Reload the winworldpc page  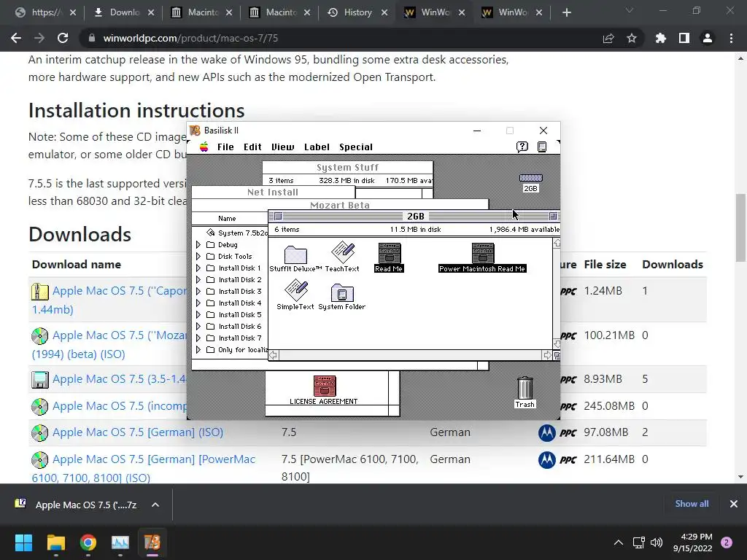(63, 38)
